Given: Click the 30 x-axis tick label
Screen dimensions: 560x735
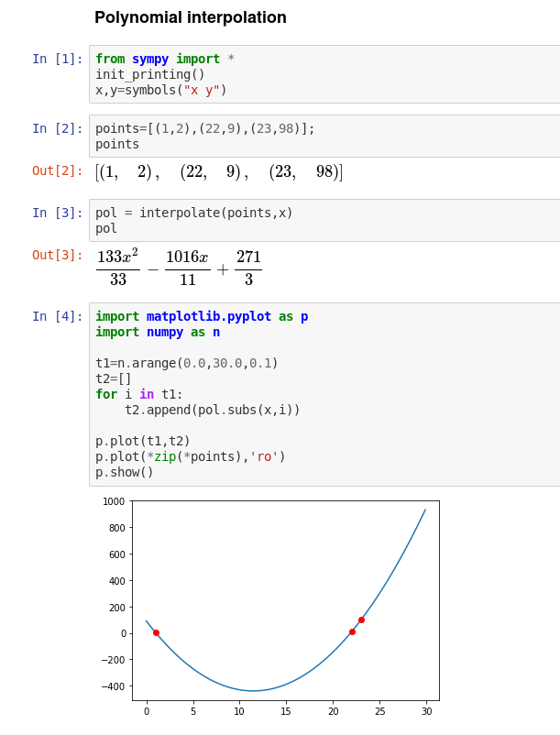Looking at the screenshot, I should pyautogui.click(x=426, y=710).
